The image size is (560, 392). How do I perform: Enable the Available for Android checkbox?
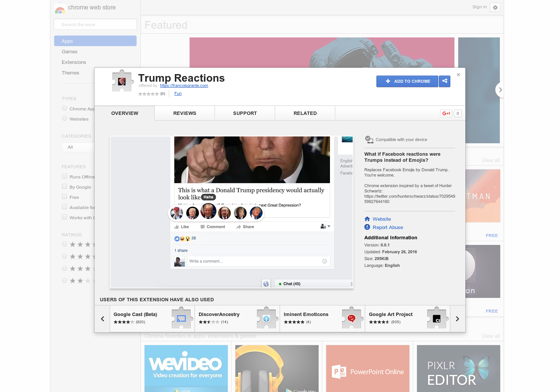65,207
